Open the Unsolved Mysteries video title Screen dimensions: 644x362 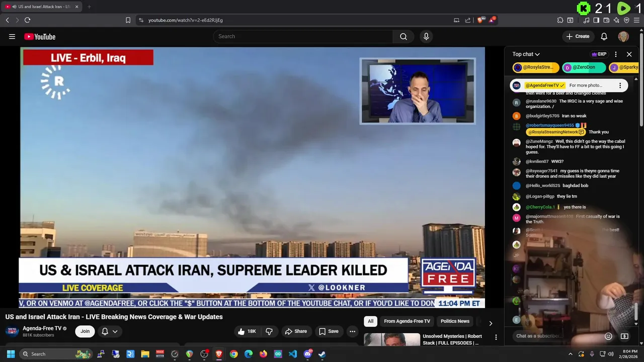452,339
